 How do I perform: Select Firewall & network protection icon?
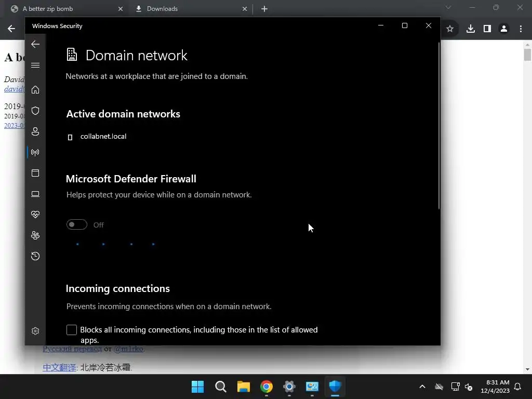click(35, 152)
